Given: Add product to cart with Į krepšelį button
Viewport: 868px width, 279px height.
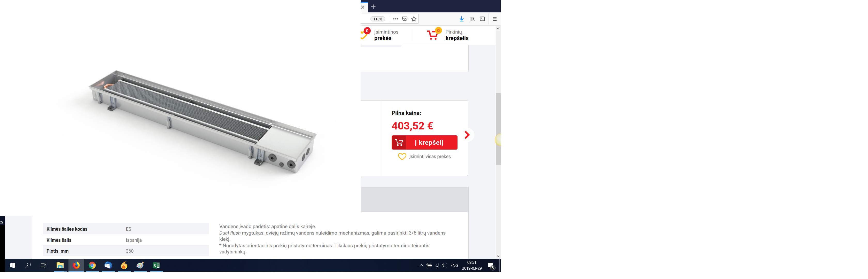Looking at the screenshot, I should pos(424,143).
